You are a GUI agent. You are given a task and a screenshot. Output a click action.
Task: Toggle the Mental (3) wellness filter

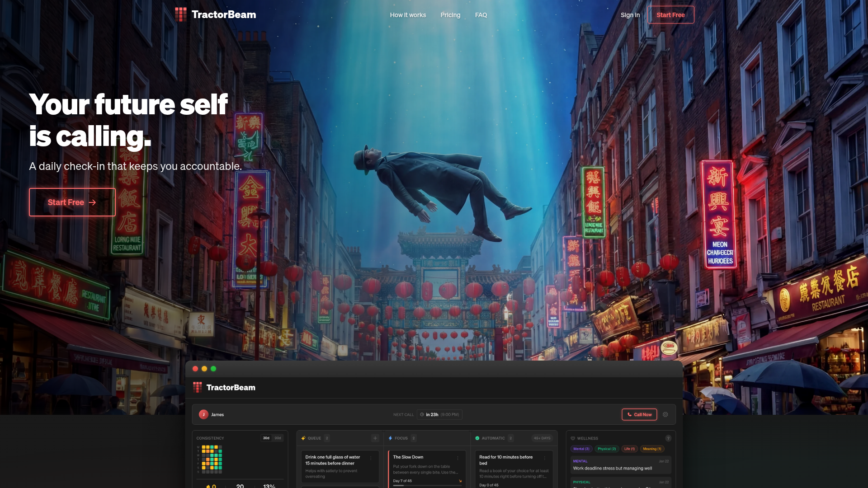click(x=581, y=449)
